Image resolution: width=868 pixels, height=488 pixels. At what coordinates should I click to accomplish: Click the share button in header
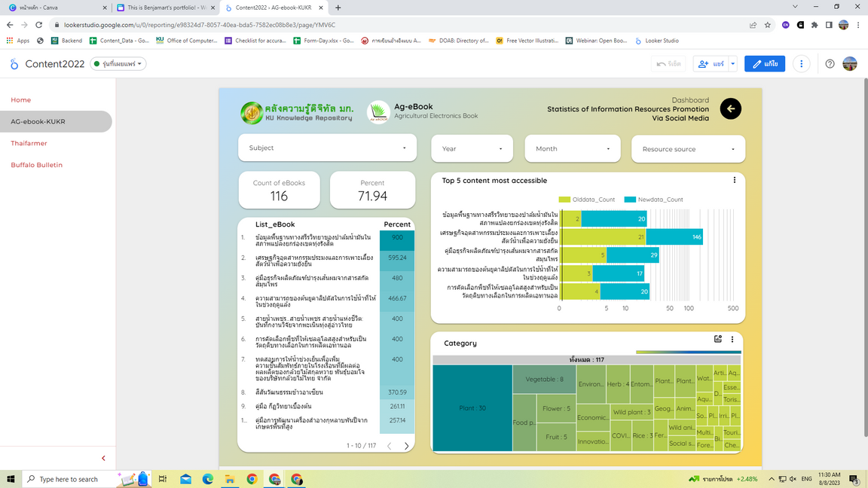711,64
